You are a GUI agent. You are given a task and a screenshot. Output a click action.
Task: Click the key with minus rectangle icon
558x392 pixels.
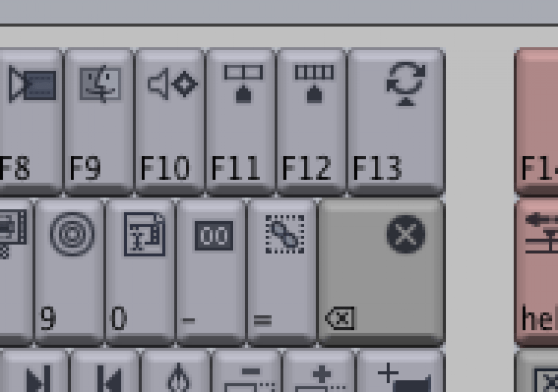point(247,371)
